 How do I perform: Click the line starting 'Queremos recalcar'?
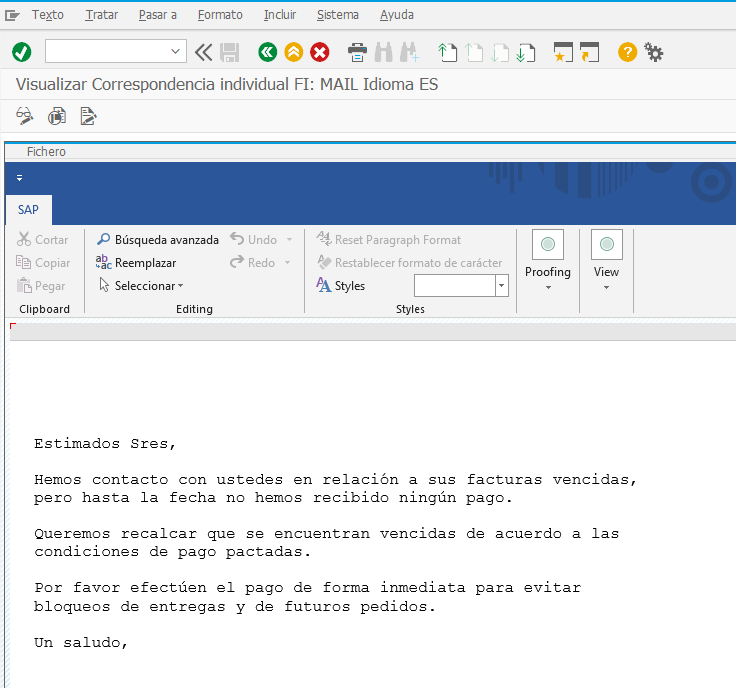(x=327, y=534)
